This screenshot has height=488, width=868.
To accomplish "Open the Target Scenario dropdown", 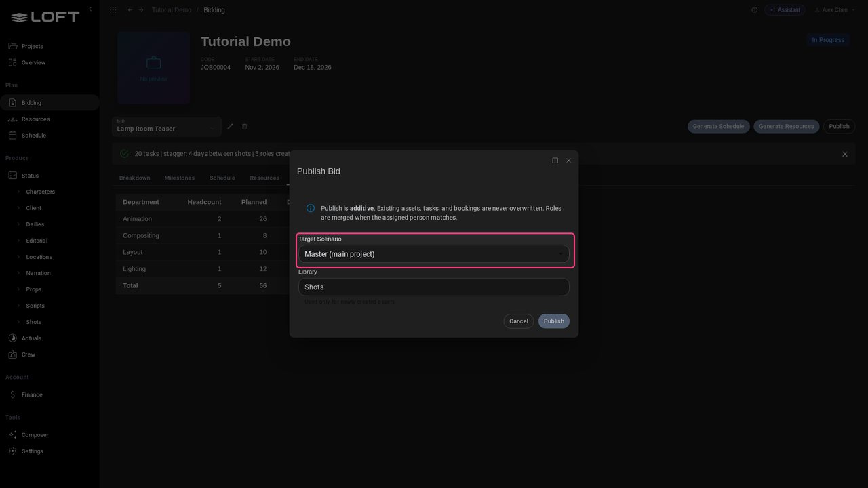I will pyautogui.click(x=434, y=254).
